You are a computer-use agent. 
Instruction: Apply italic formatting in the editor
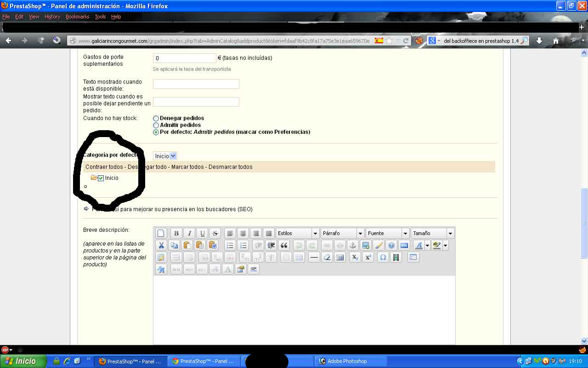click(x=189, y=233)
